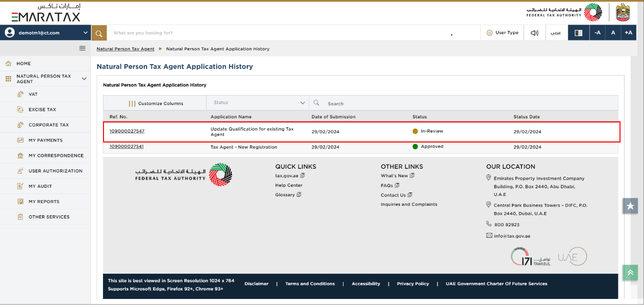
Task: Click the User Authorization icon
Action: click(20, 171)
